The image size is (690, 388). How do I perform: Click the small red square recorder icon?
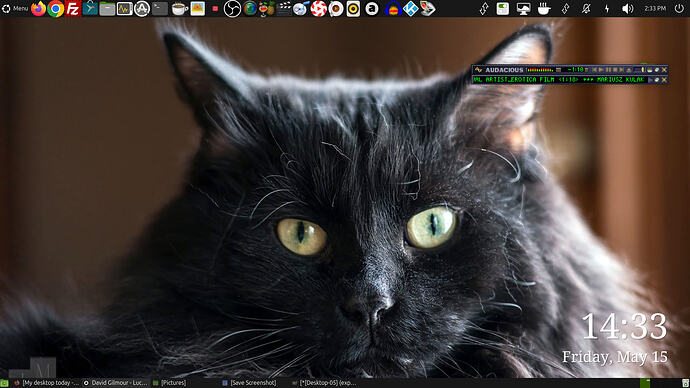pos(215,8)
